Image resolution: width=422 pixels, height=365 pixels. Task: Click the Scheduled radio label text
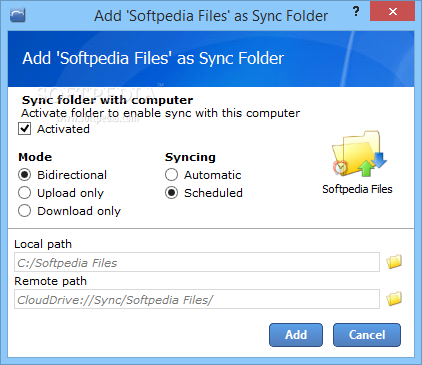point(213,193)
